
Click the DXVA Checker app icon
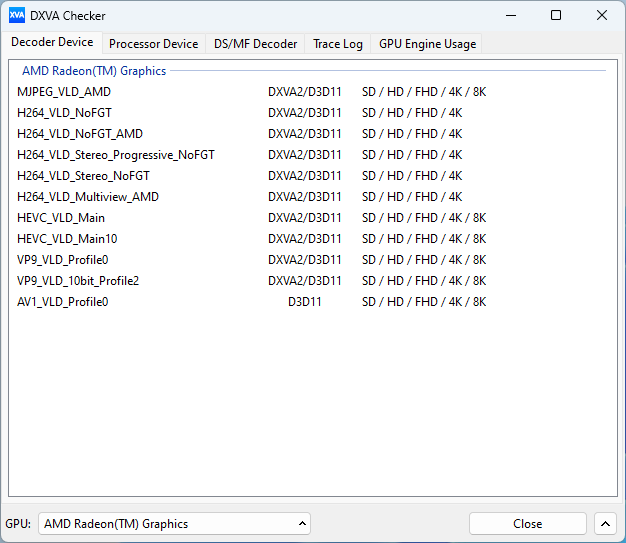pos(17,16)
